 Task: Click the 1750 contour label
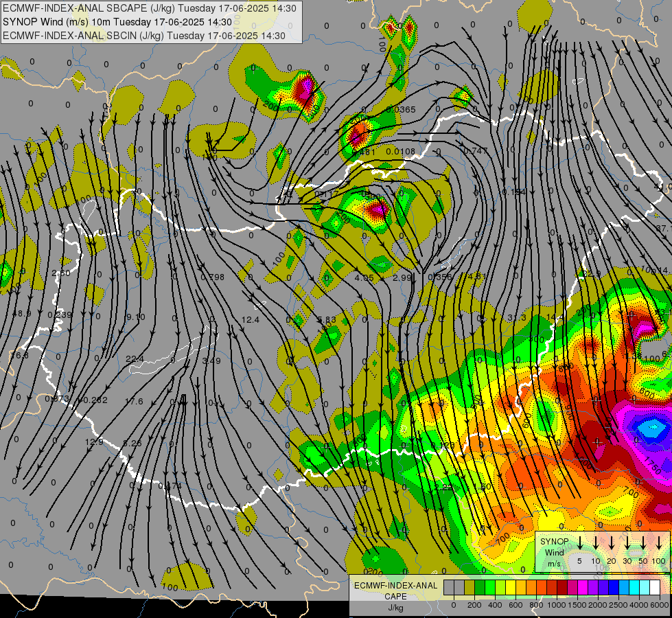(x=652, y=467)
